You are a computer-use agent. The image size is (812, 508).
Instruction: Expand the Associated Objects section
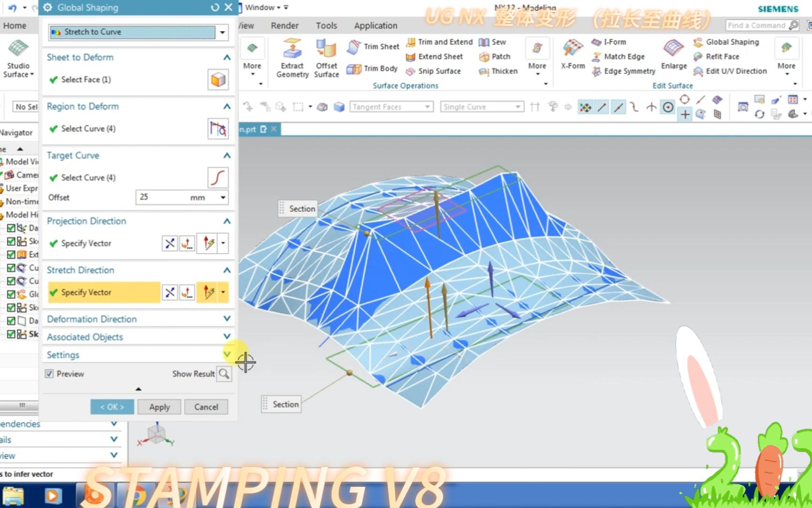pyautogui.click(x=227, y=336)
